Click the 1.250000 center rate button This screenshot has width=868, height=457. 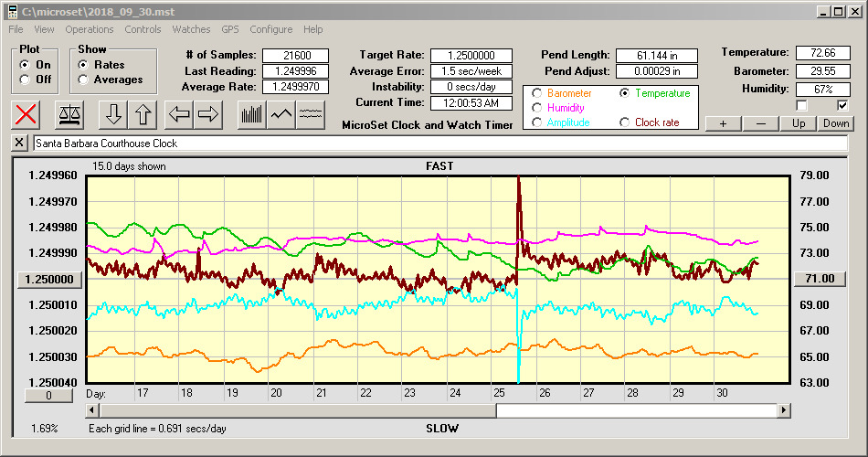point(49,279)
